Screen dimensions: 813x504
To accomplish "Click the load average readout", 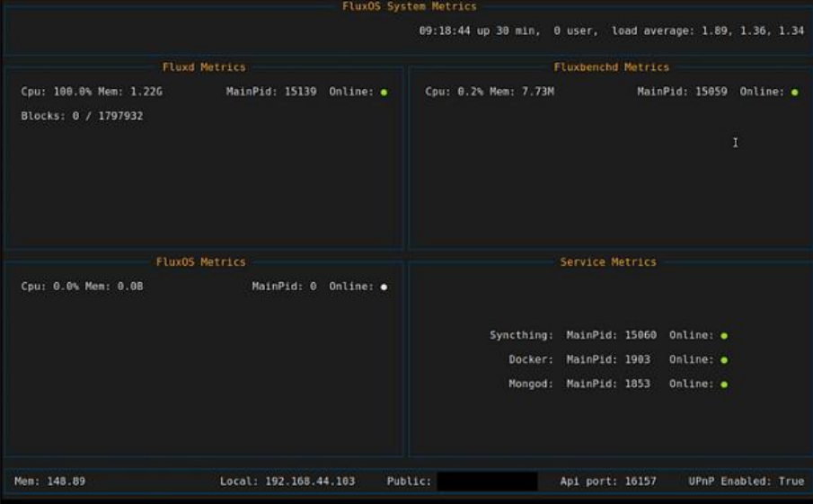I will [708, 31].
